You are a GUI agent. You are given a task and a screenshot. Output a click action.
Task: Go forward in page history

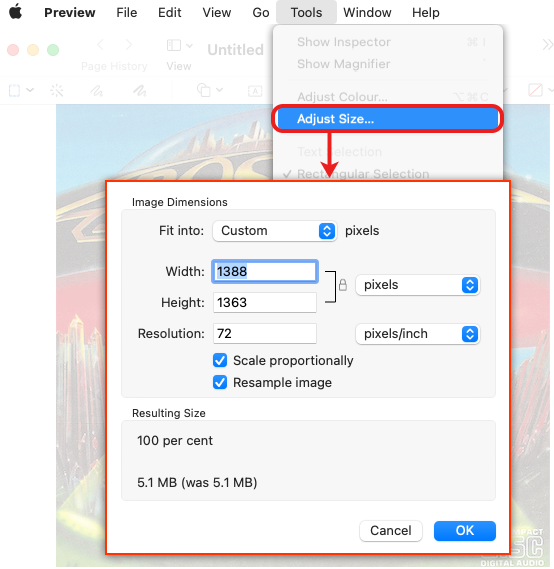[x=128, y=45]
